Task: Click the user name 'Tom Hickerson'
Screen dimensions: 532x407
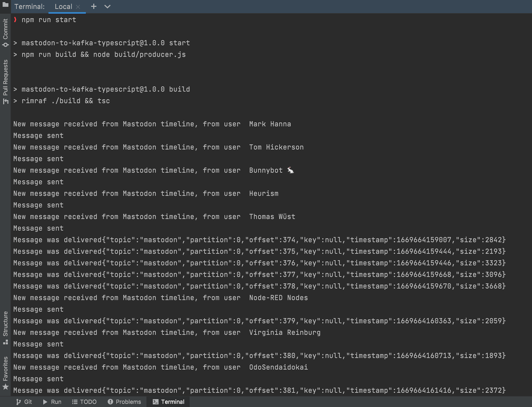Action: pos(276,147)
